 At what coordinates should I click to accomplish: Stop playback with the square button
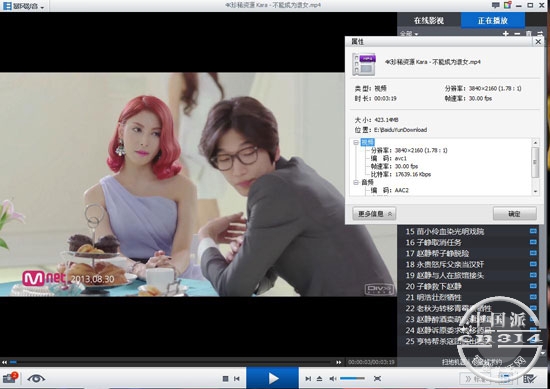[x=226, y=378]
